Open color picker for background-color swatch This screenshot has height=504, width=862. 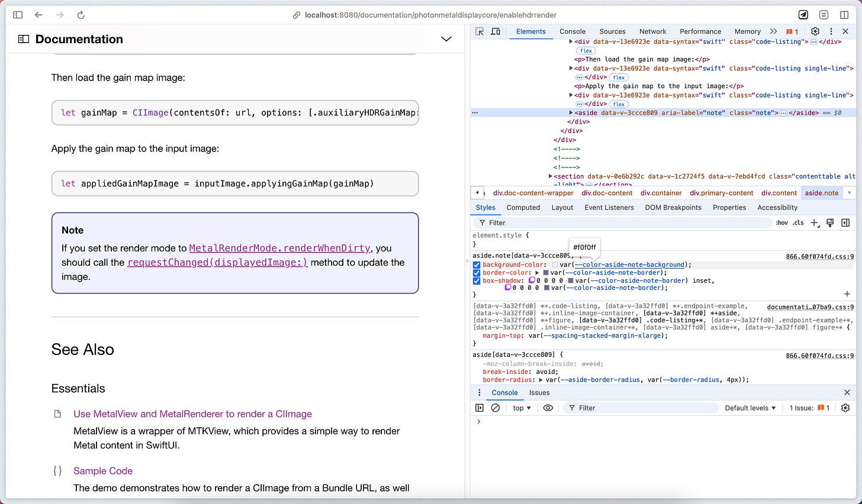click(555, 265)
